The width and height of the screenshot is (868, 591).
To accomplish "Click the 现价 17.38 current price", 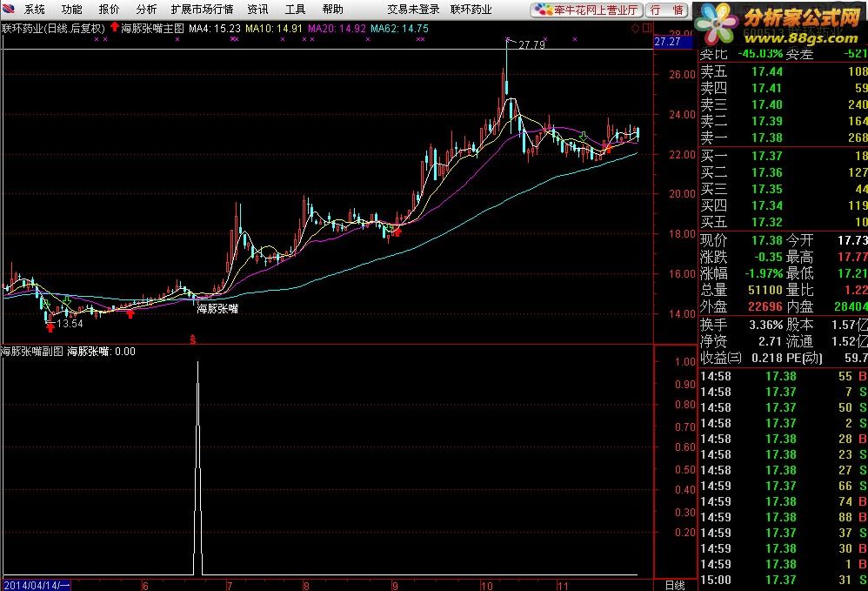I will tap(767, 240).
